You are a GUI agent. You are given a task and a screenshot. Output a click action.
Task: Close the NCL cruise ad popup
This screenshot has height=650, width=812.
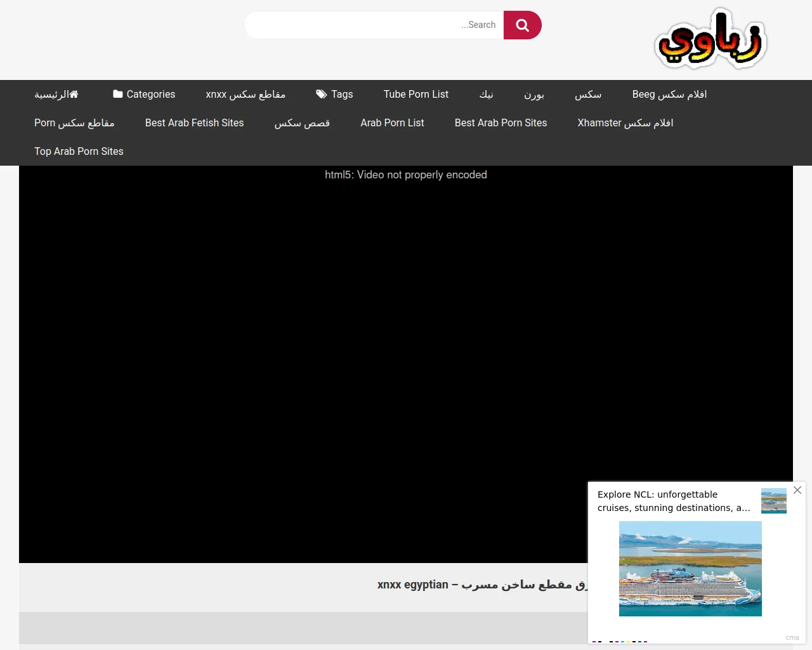pyautogui.click(x=797, y=490)
